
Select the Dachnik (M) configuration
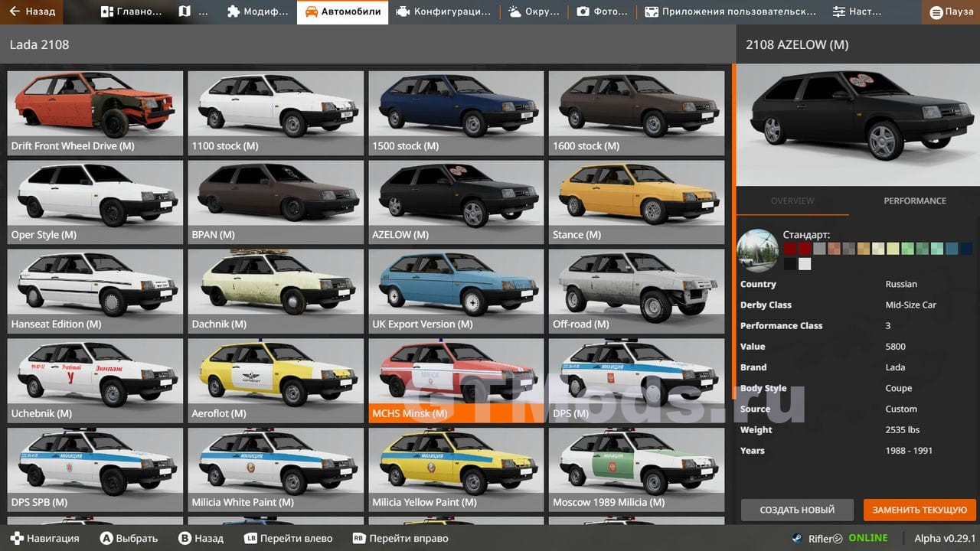pyautogui.click(x=276, y=291)
